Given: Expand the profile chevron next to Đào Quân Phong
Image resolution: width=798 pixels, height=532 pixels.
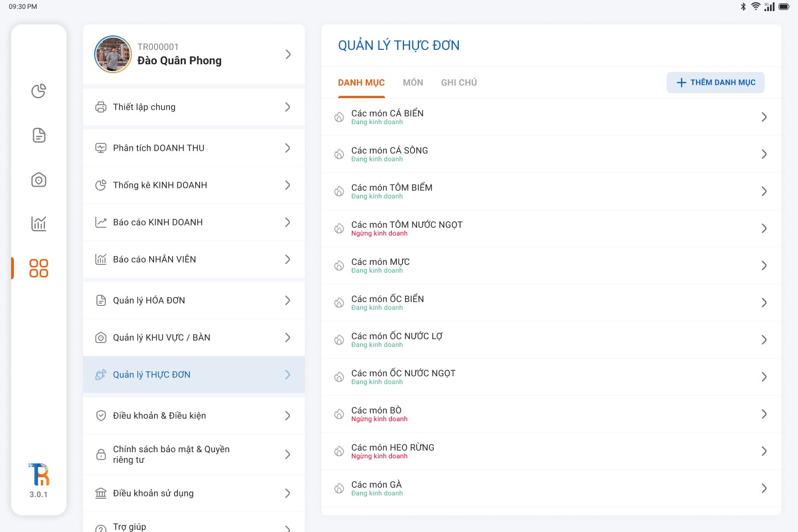Looking at the screenshot, I should [x=288, y=54].
